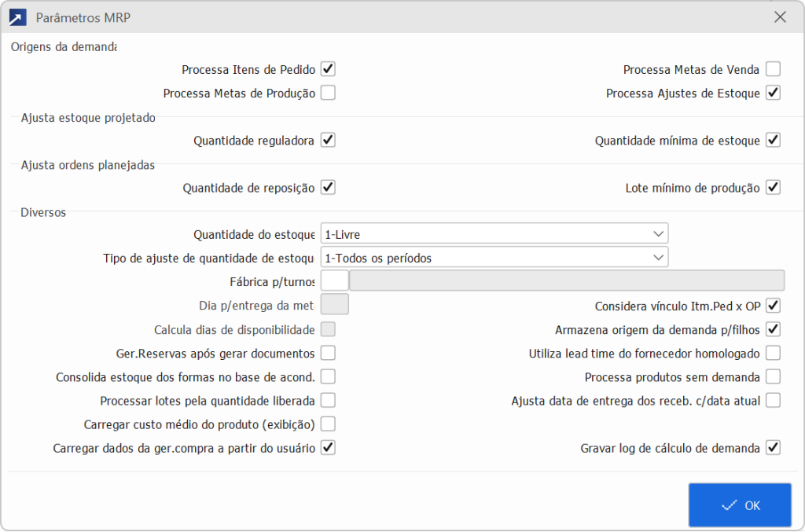Expand Tipo de ajuste de quantidade dropdown

[x=494, y=258]
